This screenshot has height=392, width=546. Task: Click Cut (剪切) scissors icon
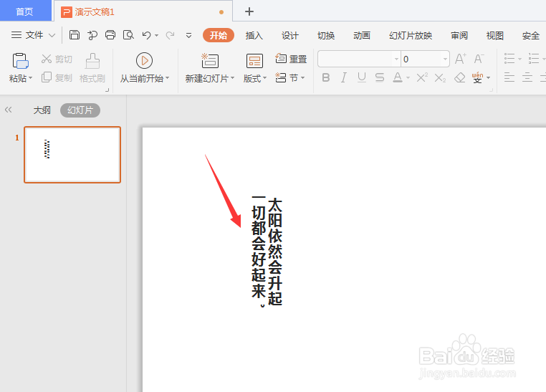[47, 59]
